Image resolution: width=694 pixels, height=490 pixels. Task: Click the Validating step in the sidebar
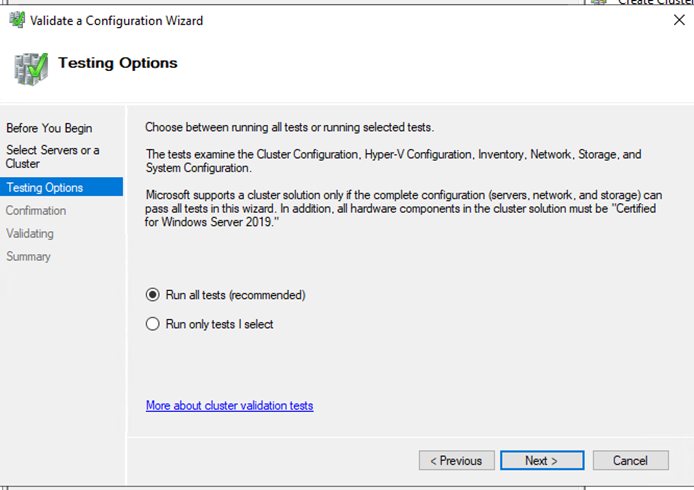[30, 234]
